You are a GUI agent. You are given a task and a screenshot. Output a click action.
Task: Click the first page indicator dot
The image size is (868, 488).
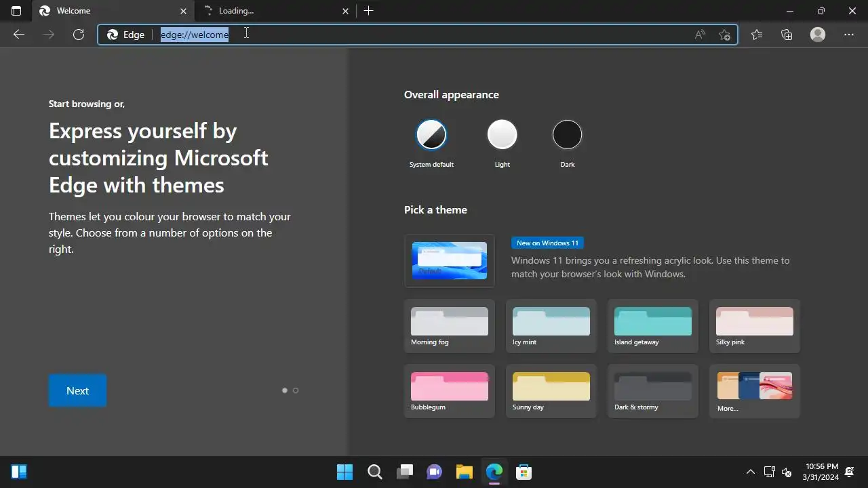point(285,390)
